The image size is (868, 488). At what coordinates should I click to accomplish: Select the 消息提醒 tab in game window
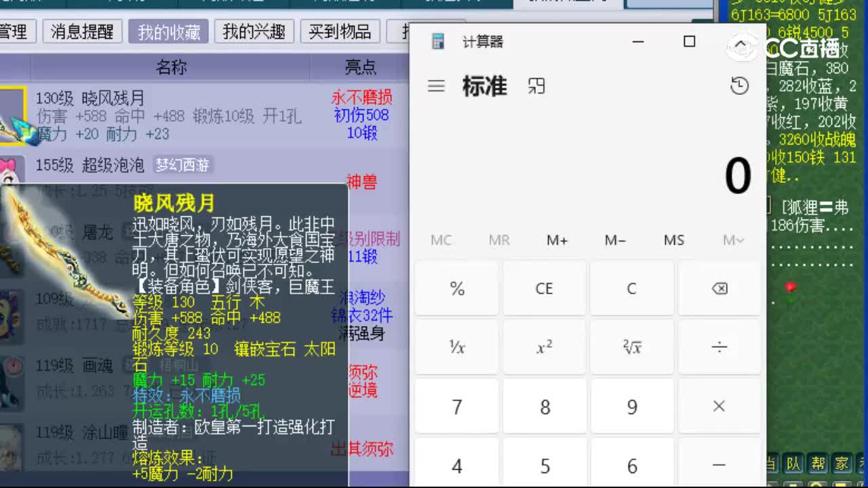(x=82, y=31)
